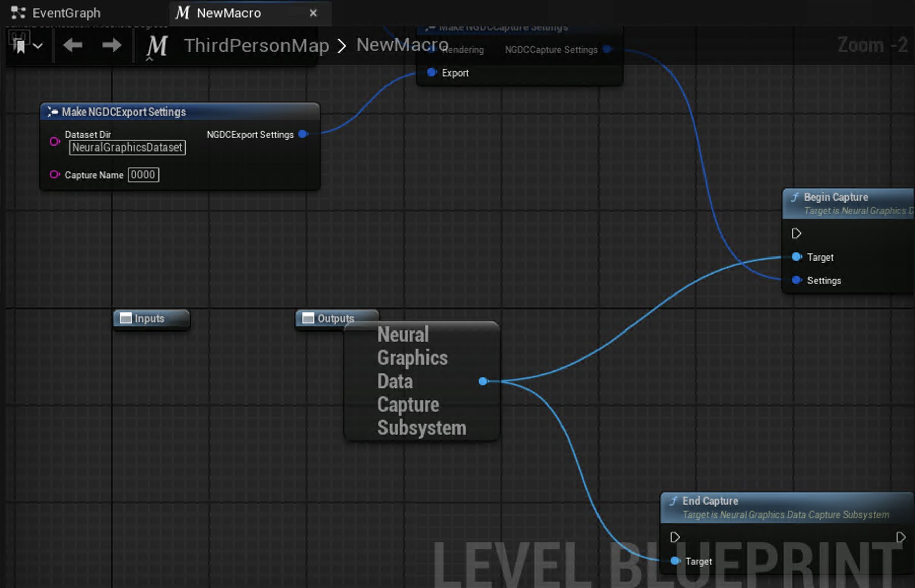Image resolution: width=915 pixels, height=588 pixels.
Task: Click the Target pin on End Capture
Action: click(x=675, y=561)
